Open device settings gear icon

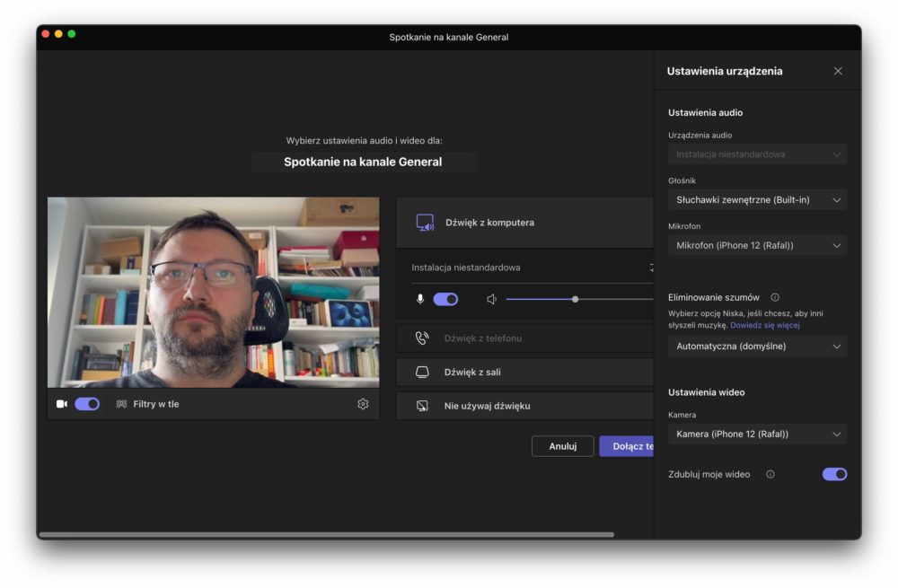click(x=363, y=404)
